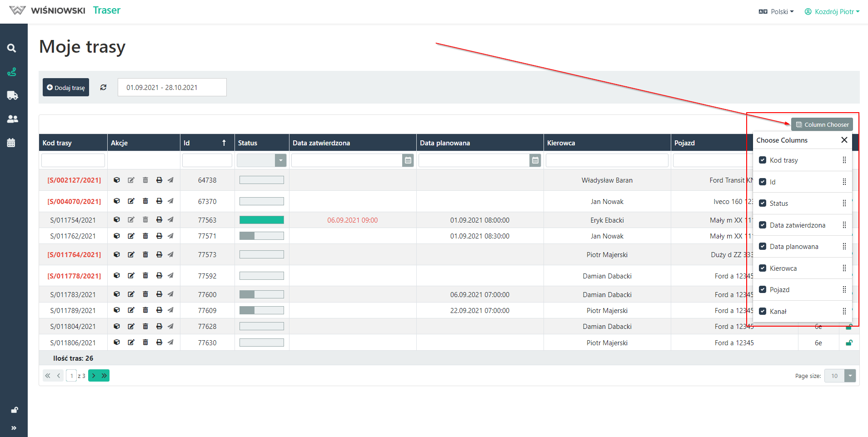The height and width of the screenshot is (437, 868).
Task: Open the Polski language dropdown
Action: pyautogui.click(x=776, y=12)
